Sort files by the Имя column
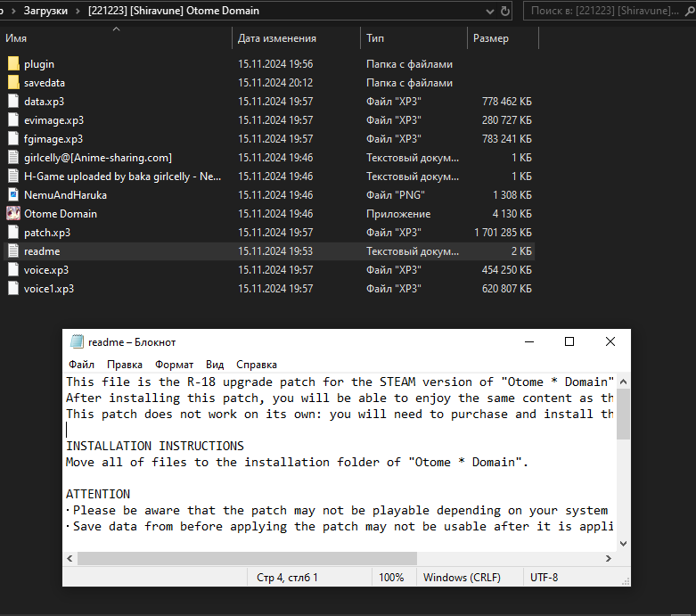 (x=116, y=38)
